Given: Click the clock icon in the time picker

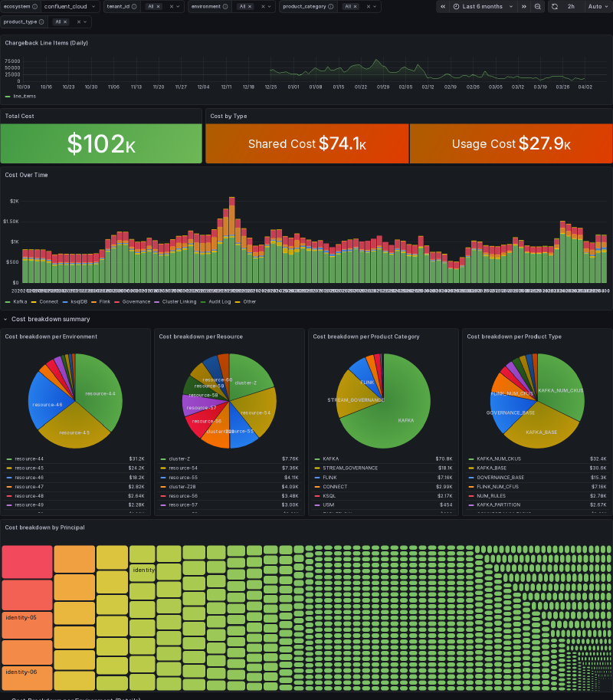Looking at the screenshot, I should 456,7.
